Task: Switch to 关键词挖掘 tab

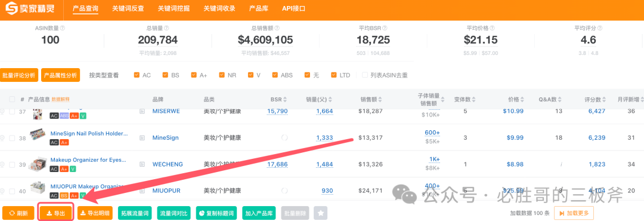Action: [174, 8]
